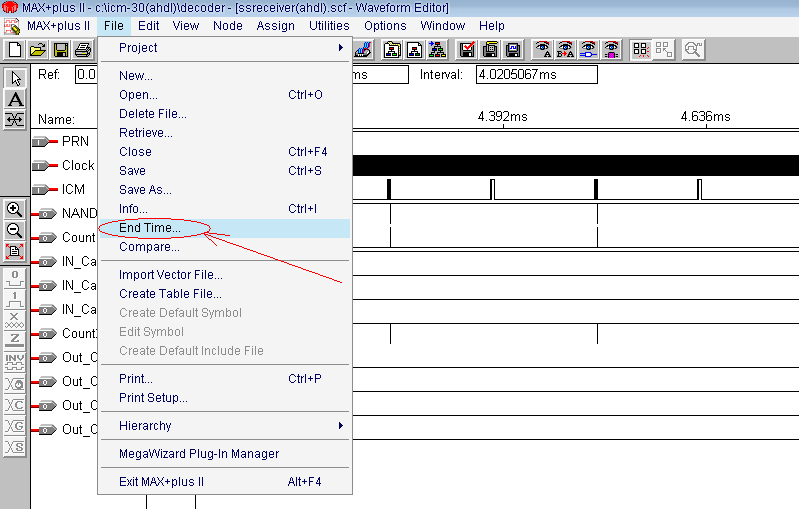Click the eye with magenta block icon
Viewport: 799px width, 509px height.
click(611, 49)
